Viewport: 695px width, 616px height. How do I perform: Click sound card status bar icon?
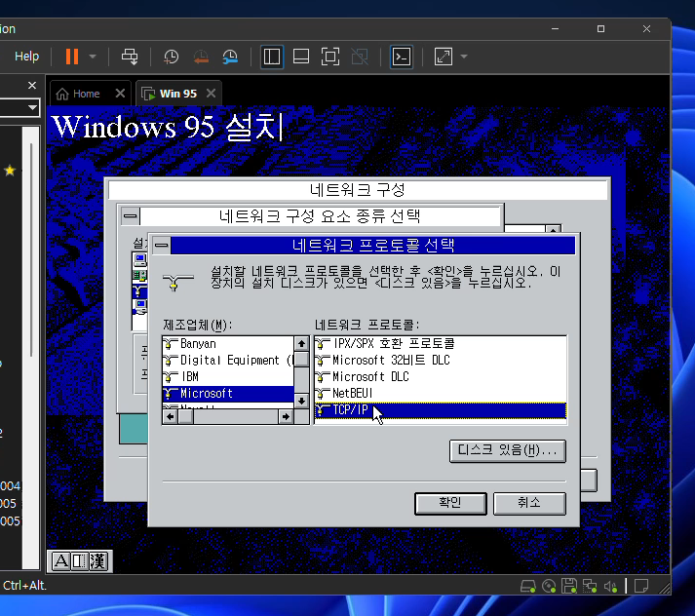pyautogui.click(x=610, y=587)
